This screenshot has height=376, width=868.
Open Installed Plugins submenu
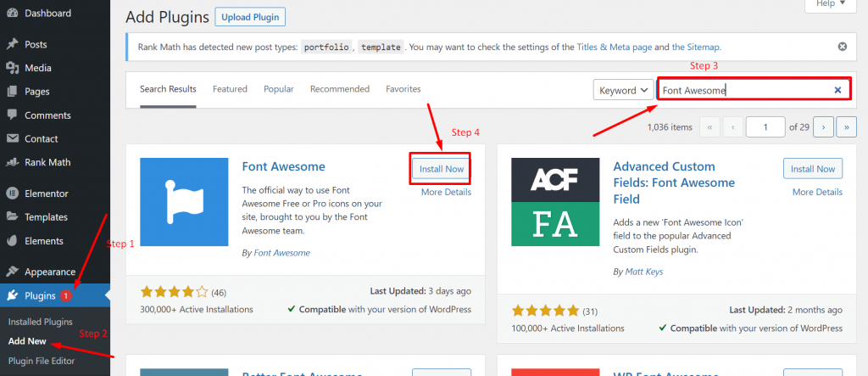[x=41, y=322]
